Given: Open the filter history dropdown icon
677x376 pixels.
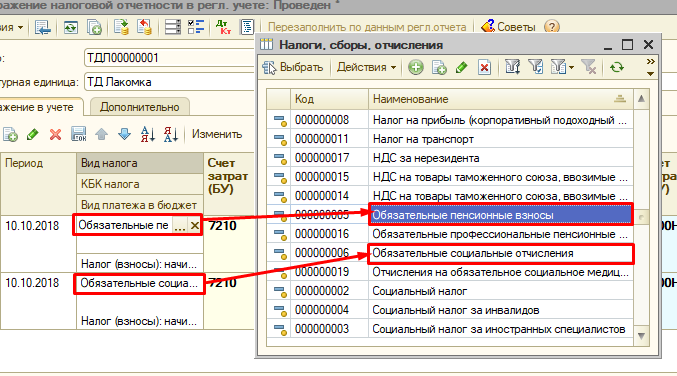Looking at the screenshot, I should point(562,67).
